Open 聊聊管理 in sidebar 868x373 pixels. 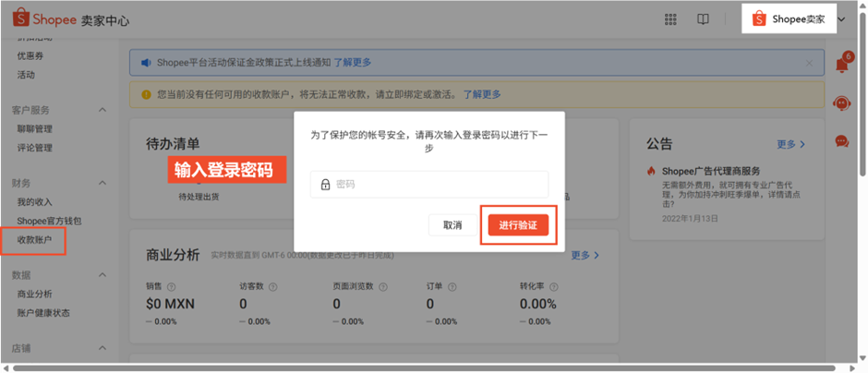pos(35,129)
